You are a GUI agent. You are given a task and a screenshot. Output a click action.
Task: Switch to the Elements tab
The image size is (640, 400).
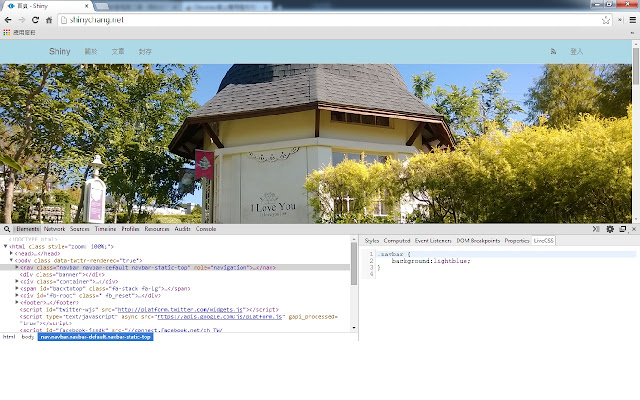click(x=27, y=229)
